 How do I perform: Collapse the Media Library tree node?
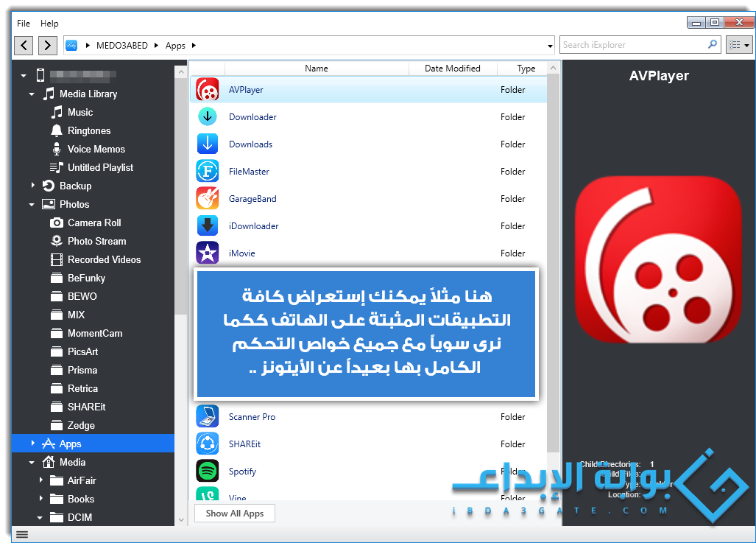pos(32,94)
